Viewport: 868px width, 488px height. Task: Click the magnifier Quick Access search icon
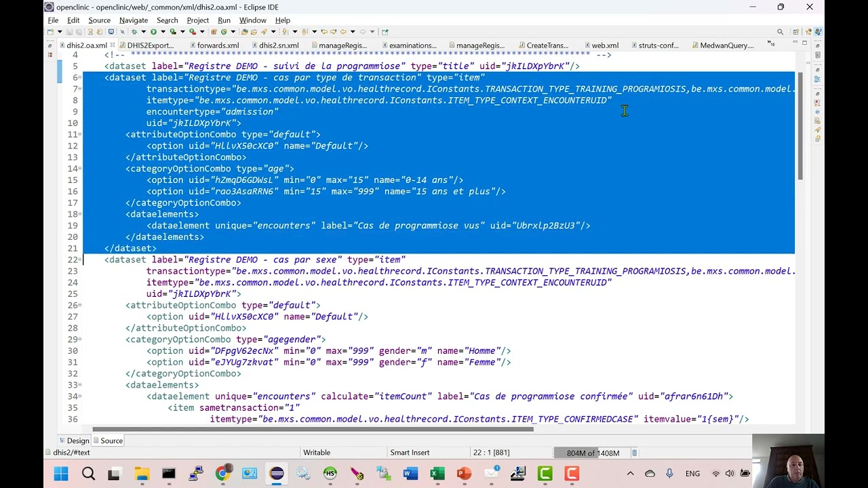coord(781,31)
